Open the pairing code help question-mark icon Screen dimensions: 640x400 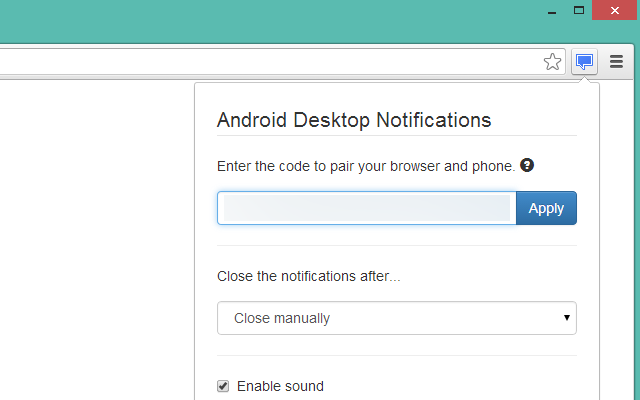click(527, 165)
